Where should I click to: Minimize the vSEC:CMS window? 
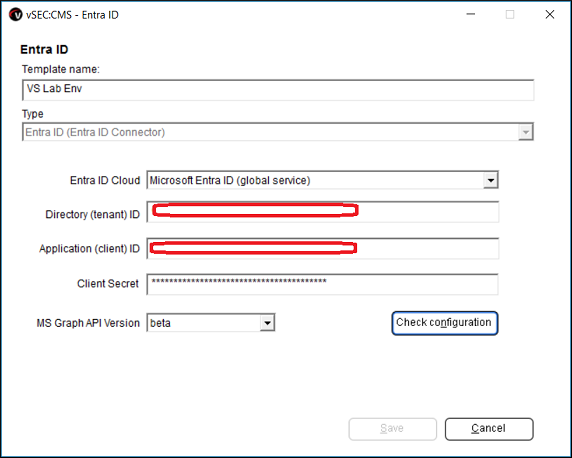coord(471,15)
